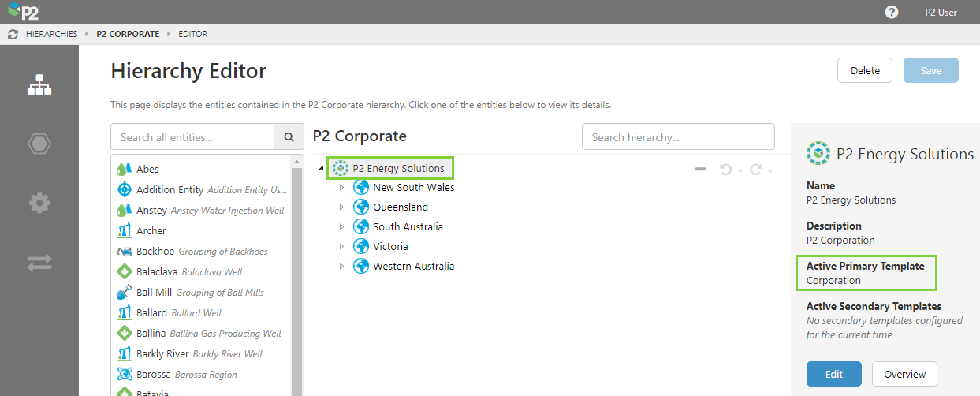980x396 pixels.
Task: Click the help question mark icon
Action: coord(892,12)
